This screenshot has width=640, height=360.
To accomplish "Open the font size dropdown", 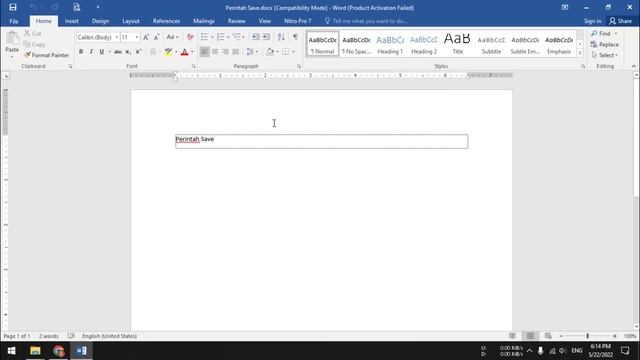I will click(x=137, y=37).
